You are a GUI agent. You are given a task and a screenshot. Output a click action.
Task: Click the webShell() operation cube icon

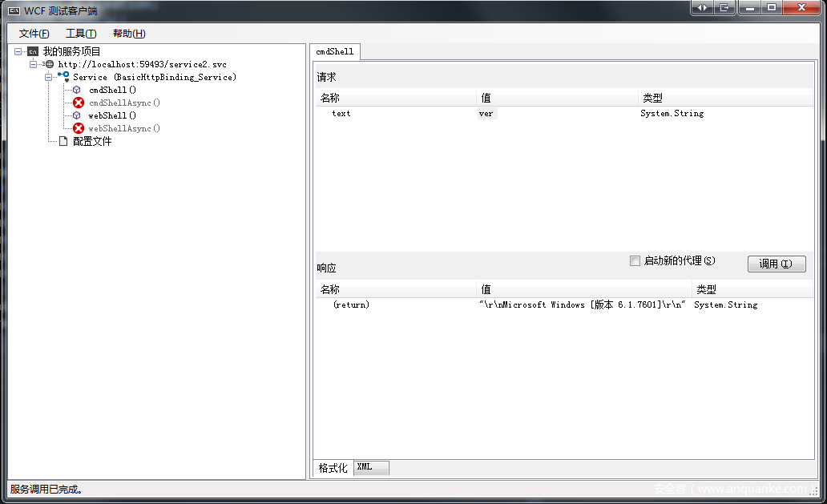pyautogui.click(x=77, y=115)
